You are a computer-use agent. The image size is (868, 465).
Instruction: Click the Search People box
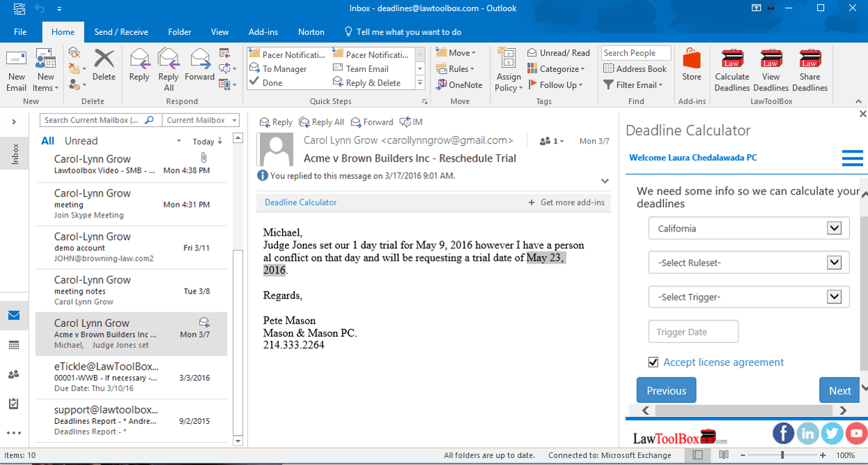pos(636,53)
